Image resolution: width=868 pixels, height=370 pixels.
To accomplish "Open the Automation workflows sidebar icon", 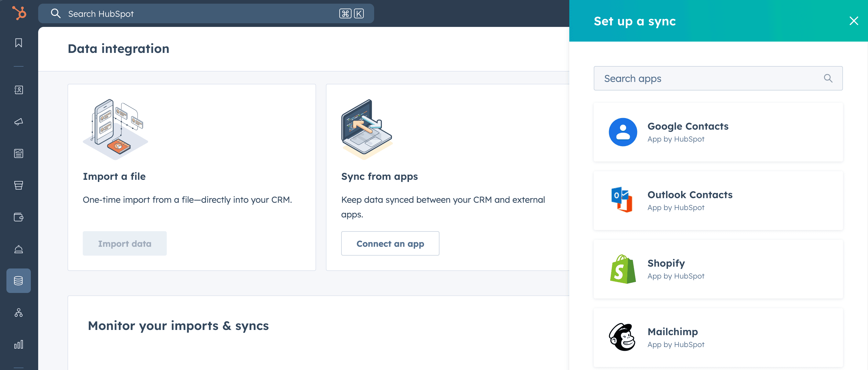I will [19, 313].
